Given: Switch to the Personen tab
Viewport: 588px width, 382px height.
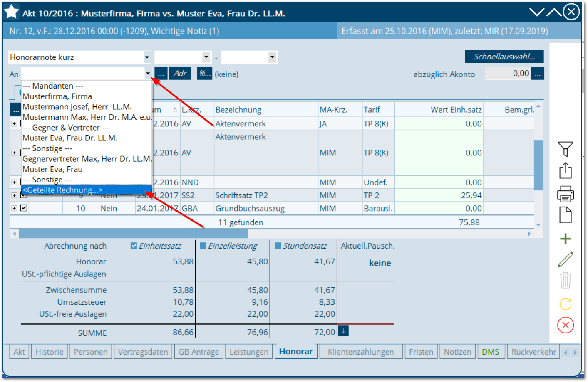Looking at the screenshot, I should 91,352.
